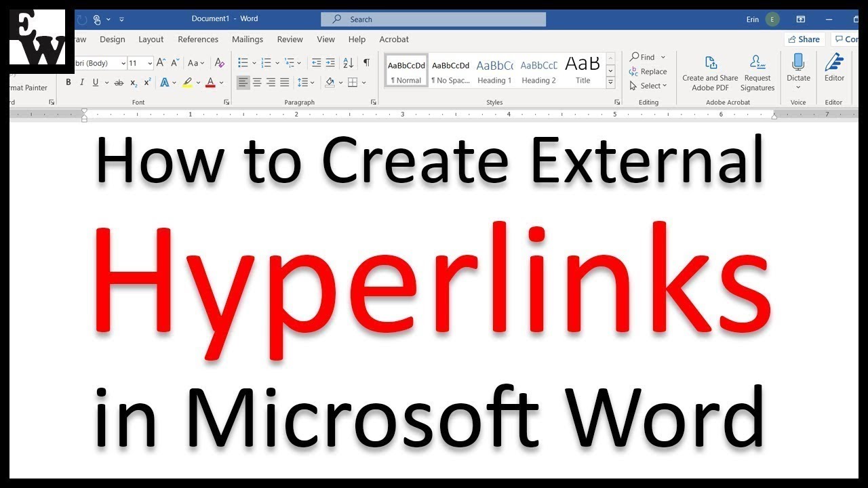
Task: Open bullet library dropdown arrow
Action: pyautogui.click(x=254, y=63)
